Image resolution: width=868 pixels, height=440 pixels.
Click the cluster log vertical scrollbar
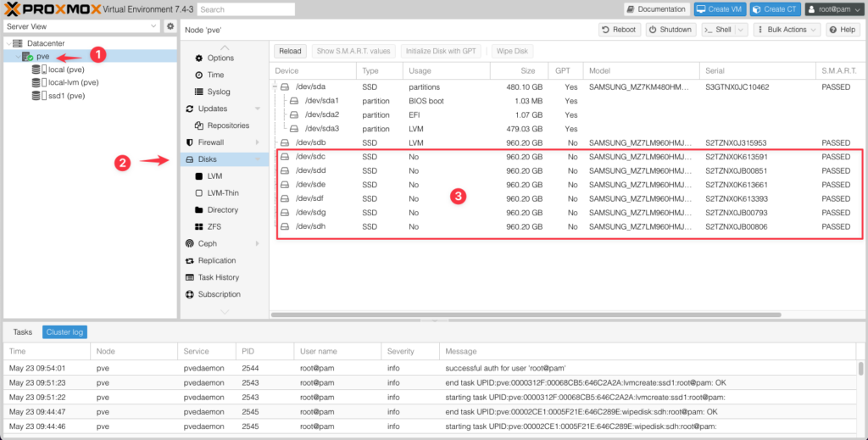[x=861, y=369]
